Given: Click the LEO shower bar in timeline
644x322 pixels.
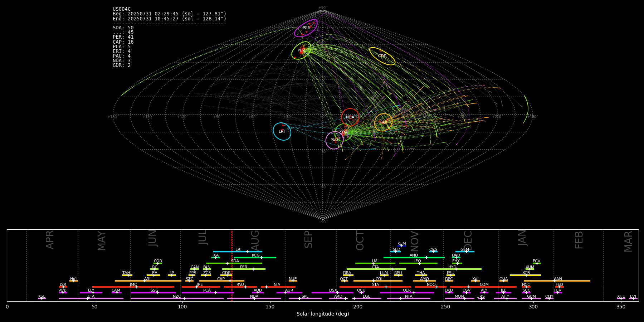Looking at the screenshot, I should [418, 263].
